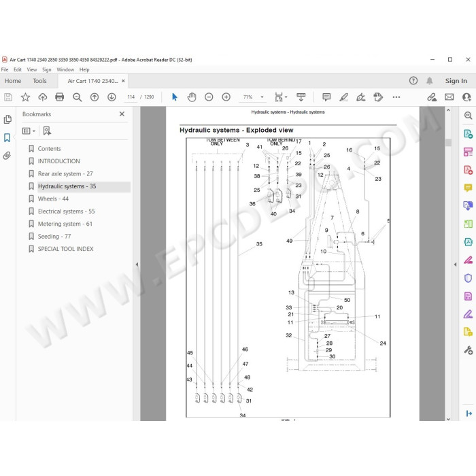Add bookmark to star favorites
Viewport: 476px width, 476px height.
(25, 97)
